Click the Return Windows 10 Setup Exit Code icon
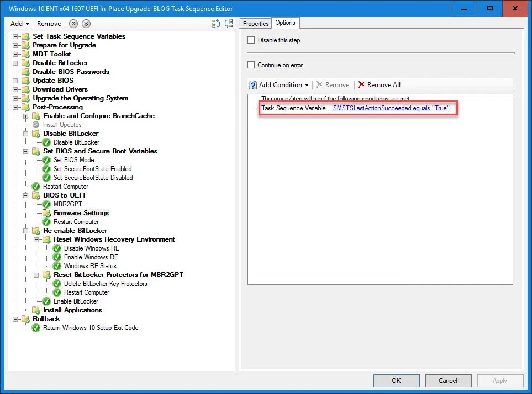 click(36, 328)
